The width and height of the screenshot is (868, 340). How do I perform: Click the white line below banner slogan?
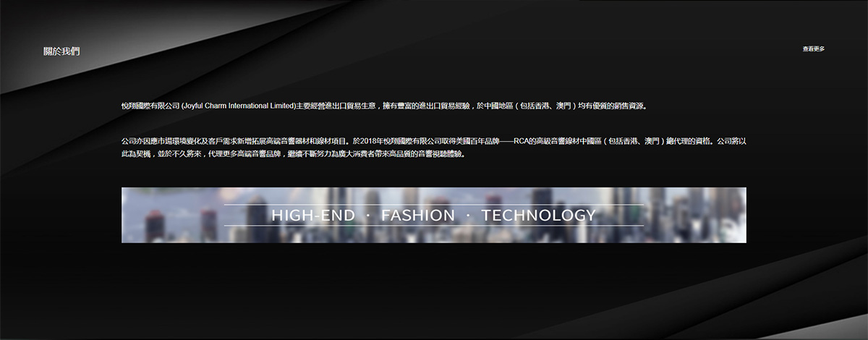[x=434, y=226]
